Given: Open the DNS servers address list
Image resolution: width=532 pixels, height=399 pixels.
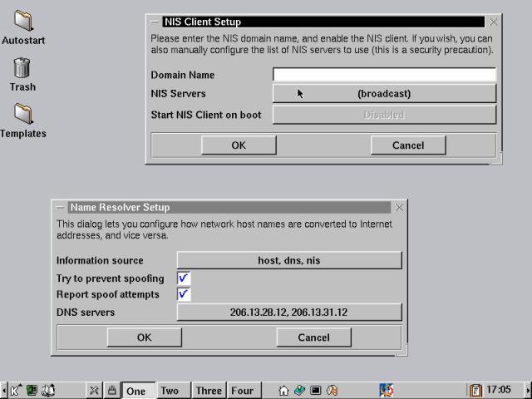Looking at the screenshot, I should [x=288, y=313].
